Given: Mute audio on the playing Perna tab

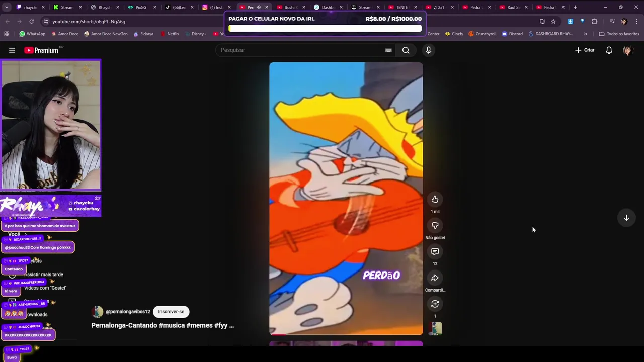Looking at the screenshot, I should [x=259, y=7].
